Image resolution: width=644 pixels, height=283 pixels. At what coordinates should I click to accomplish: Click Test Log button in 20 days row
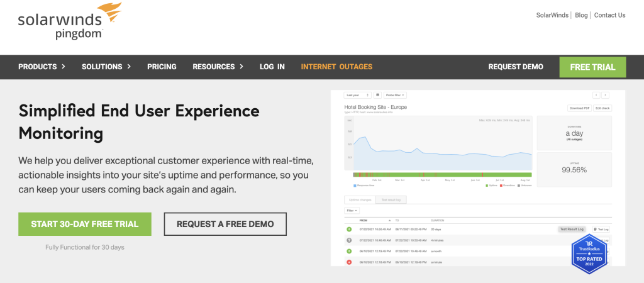[601, 229]
